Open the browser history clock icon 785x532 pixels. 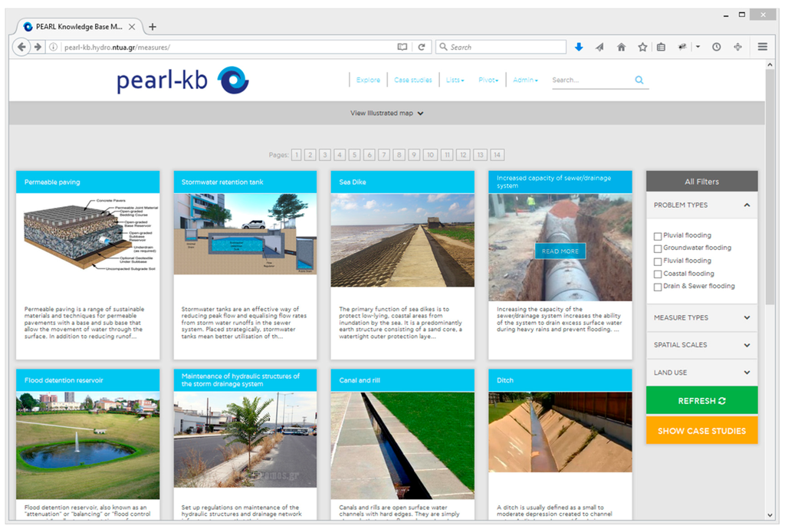pos(716,47)
